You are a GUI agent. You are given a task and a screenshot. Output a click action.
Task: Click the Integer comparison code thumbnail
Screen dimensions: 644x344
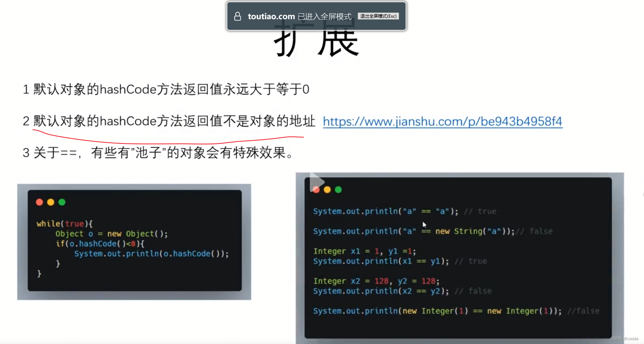tap(459, 258)
